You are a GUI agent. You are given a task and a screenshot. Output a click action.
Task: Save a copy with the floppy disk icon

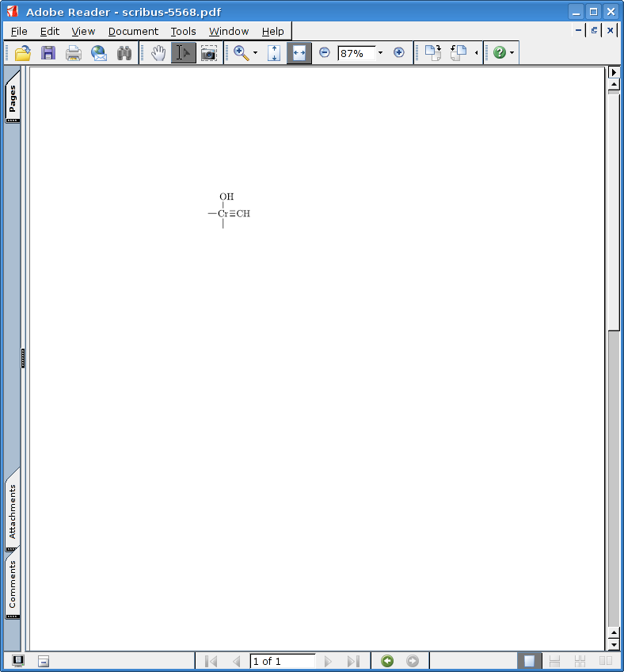coord(48,53)
